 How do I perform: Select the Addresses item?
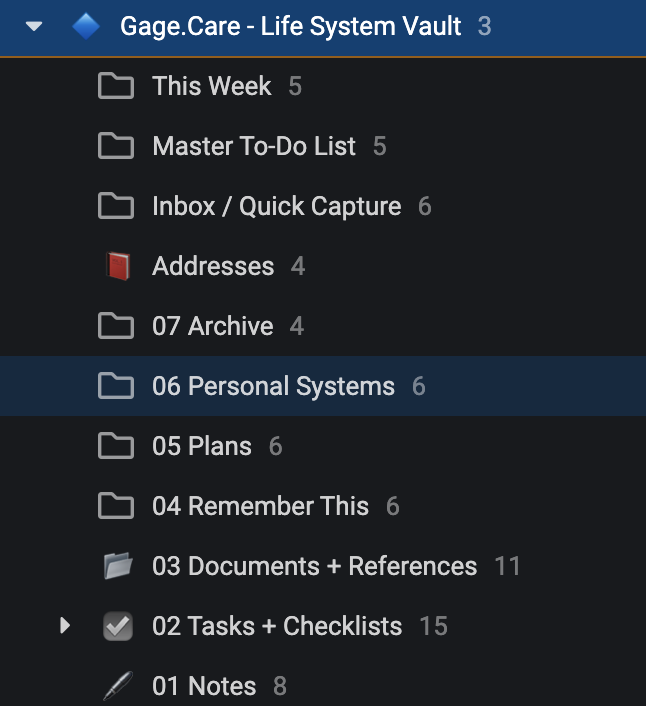(323, 266)
